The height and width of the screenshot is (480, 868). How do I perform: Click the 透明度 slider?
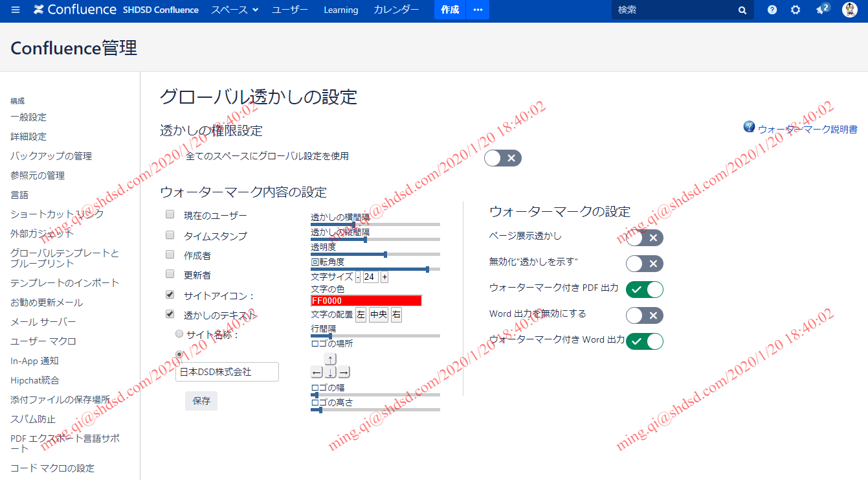click(x=375, y=254)
